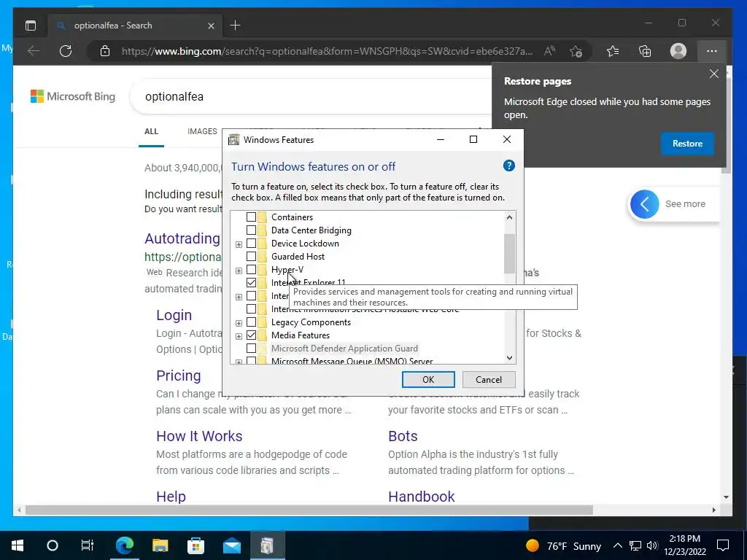Click OK in Windows Features dialog
This screenshot has width=747, height=560.
click(428, 379)
